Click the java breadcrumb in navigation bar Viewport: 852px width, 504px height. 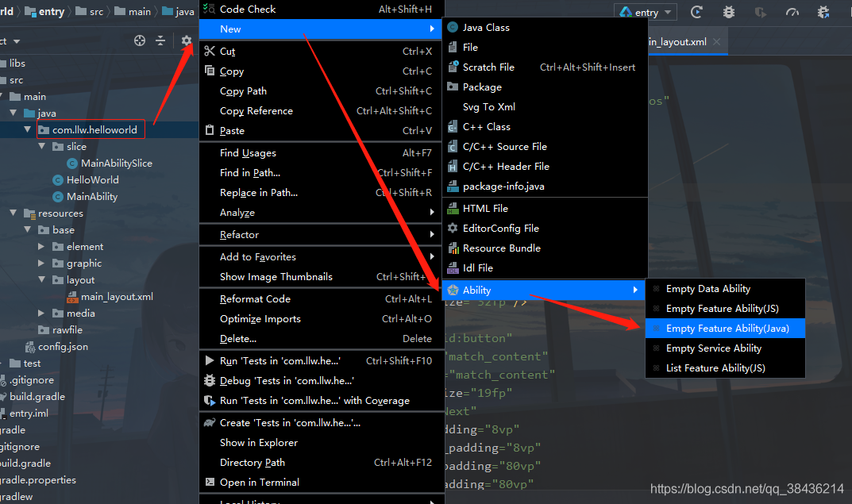coord(178,11)
